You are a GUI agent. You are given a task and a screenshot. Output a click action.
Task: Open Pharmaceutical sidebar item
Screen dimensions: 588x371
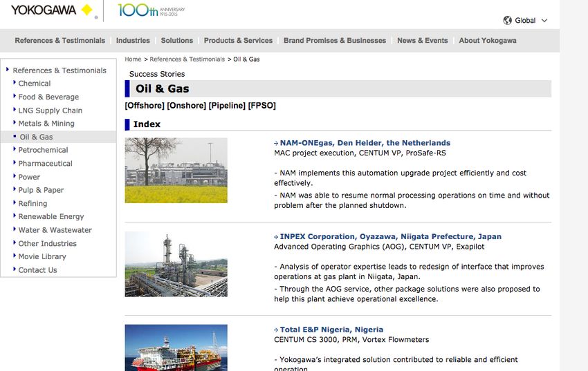[x=46, y=164]
